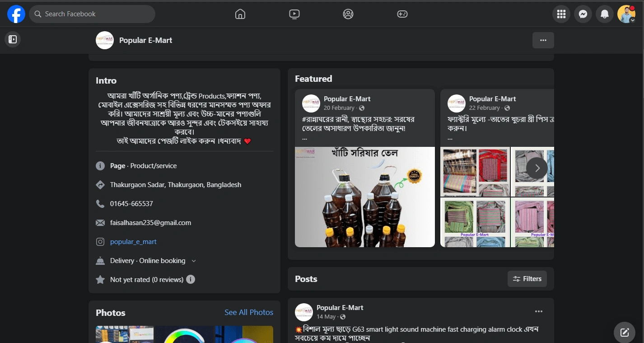Click the services bell icon
Viewport: 644px width, 343px height.
[x=100, y=261]
